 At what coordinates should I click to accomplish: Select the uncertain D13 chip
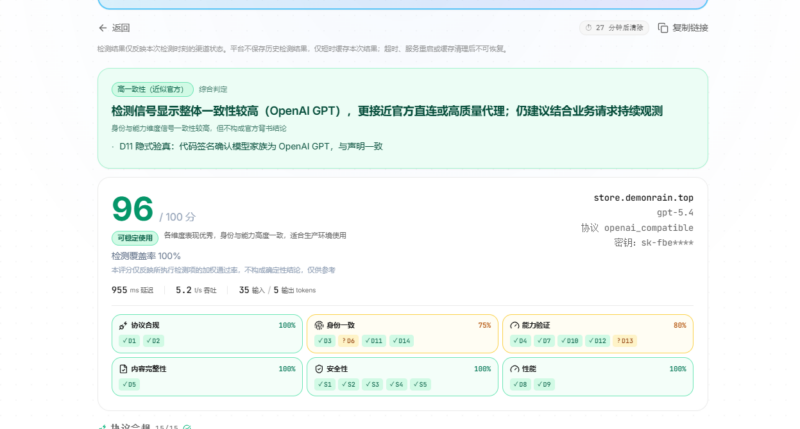click(624, 341)
